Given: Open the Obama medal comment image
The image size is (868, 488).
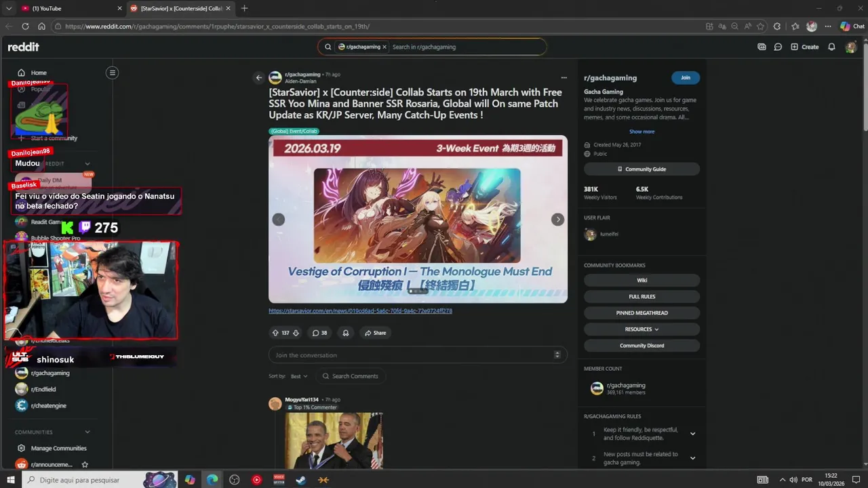Looking at the screenshot, I should pos(334,441).
